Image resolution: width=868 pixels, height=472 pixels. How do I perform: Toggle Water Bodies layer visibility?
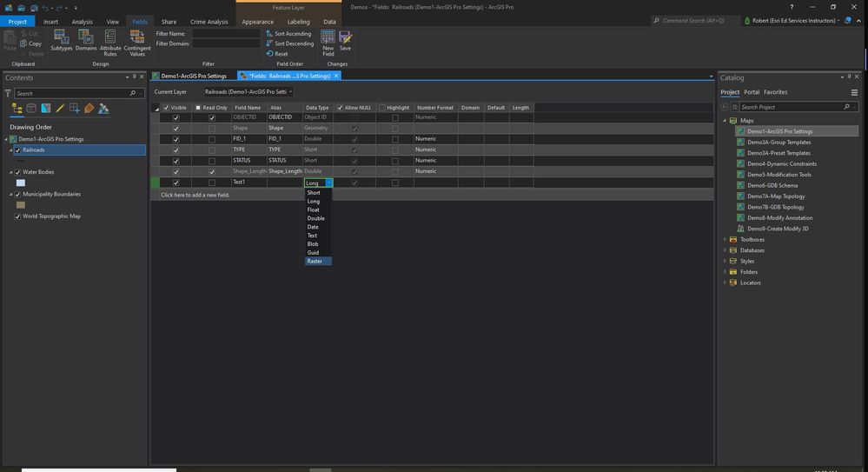pos(17,172)
